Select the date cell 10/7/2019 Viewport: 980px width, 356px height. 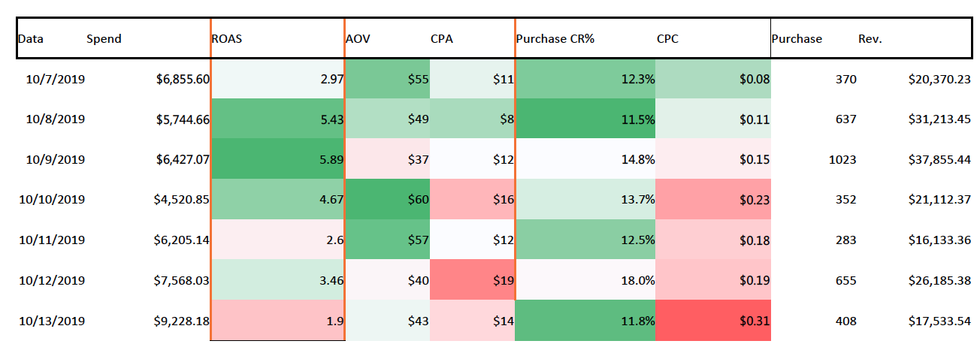click(54, 78)
